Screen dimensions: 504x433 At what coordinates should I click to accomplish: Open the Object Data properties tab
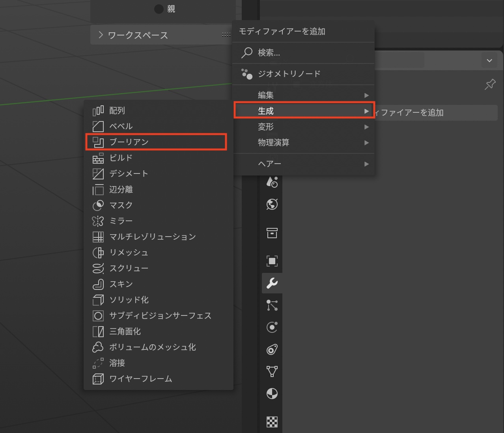point(272,371)
